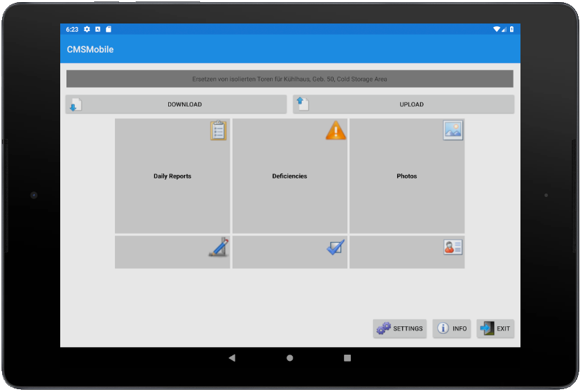Tap the EXIT button
Image resolution: width=580 pixels, height=392 pixels.
[x=496, y=328]
